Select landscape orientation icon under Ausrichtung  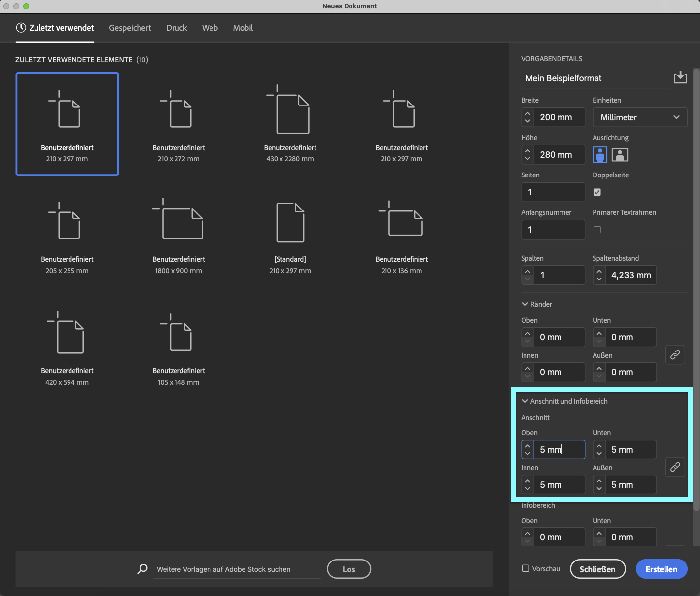(x=620, y=155)
